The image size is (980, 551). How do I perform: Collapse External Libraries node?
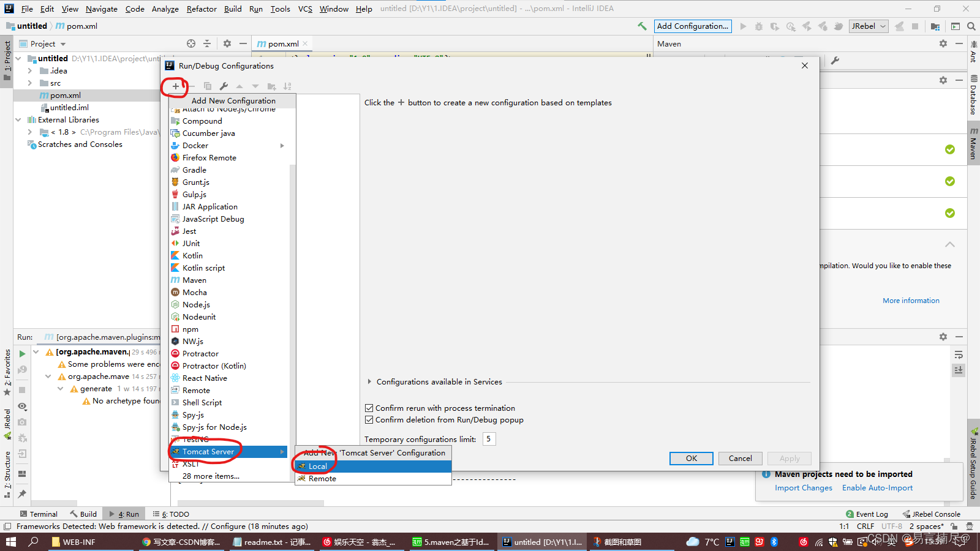click(x=18, y=120)
